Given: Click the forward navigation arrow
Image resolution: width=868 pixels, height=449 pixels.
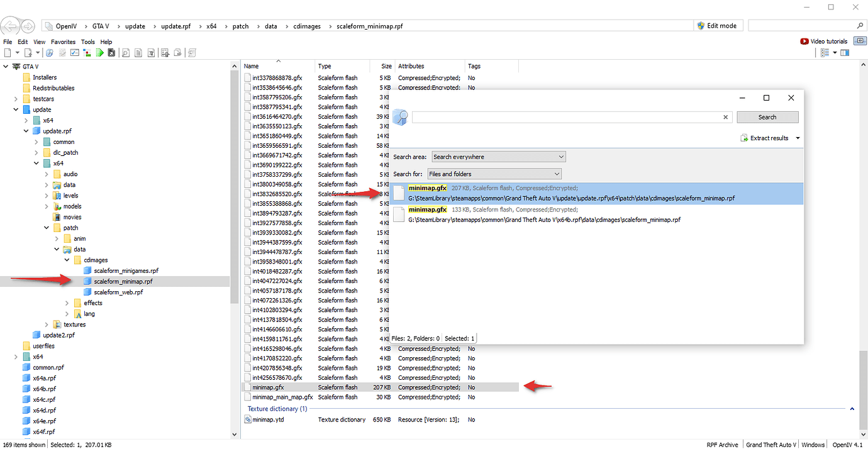Looking at the screenshot, I should coord(28,26).
